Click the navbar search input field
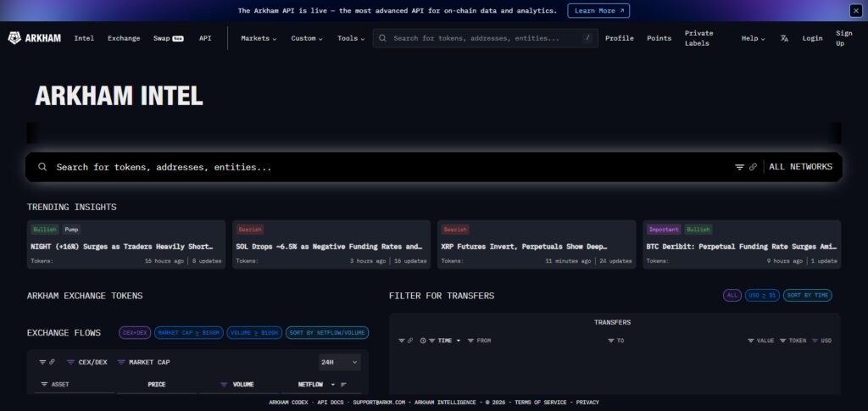Screen dimensions: 868x411 [486, 38]
